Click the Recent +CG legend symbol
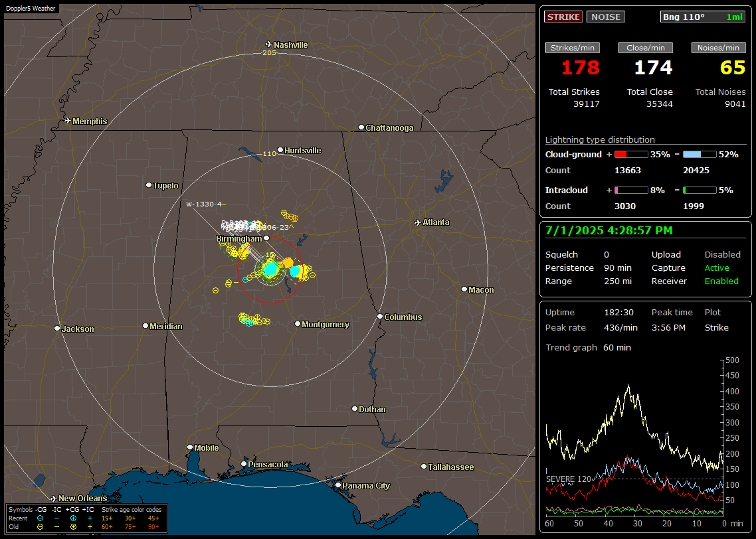This screenshot has width=756, height=539. [73, 518]
